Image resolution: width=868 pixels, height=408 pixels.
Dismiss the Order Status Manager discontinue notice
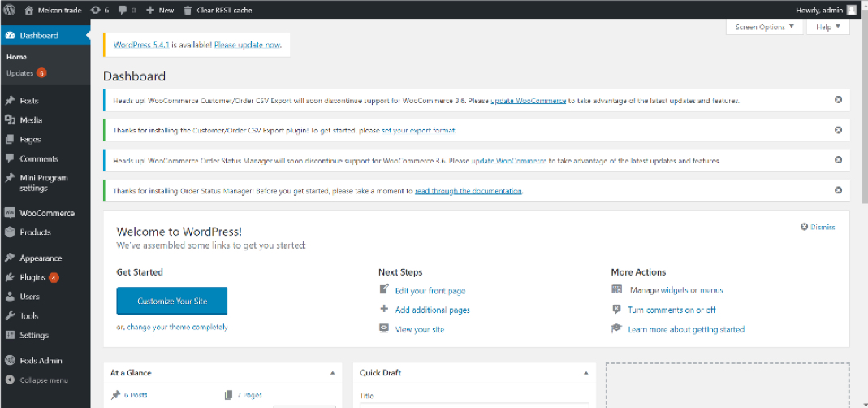pyautogui.click(x=838, y=160)
